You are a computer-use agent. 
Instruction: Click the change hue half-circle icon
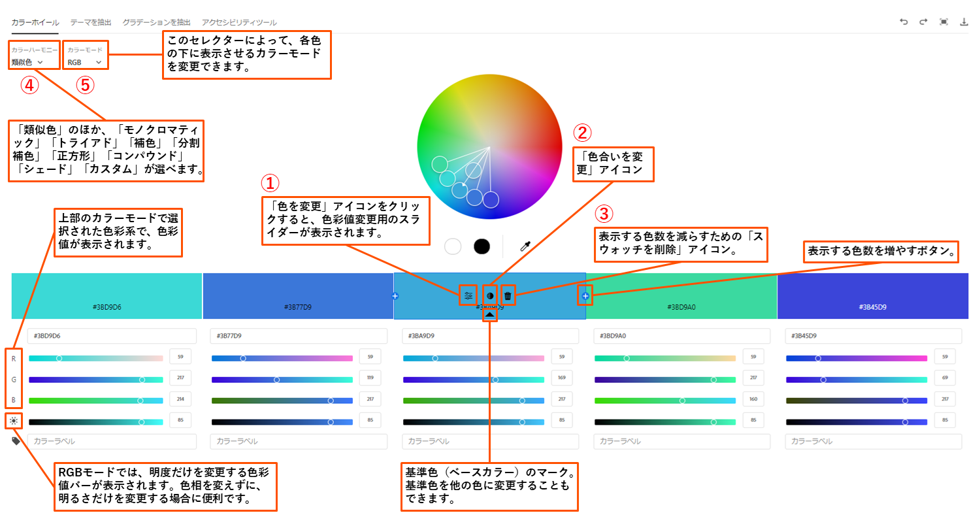coord(489,296)
